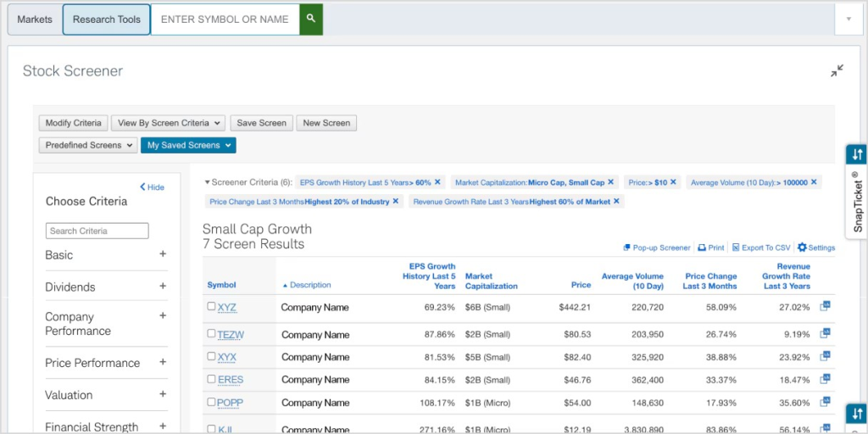Open the XYZ symbol link
This screenshot has height=434, width=868.
(x=227, y=307)
